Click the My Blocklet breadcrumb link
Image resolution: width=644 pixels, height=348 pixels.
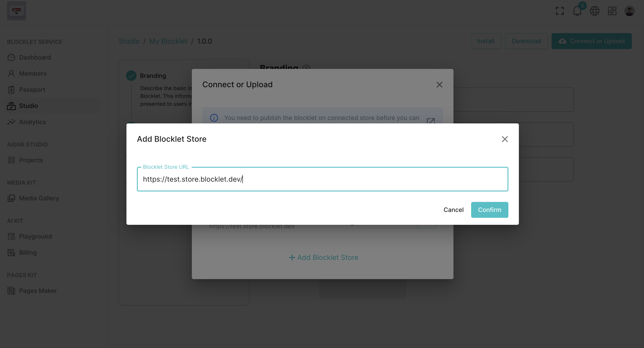tap(168, 41)
